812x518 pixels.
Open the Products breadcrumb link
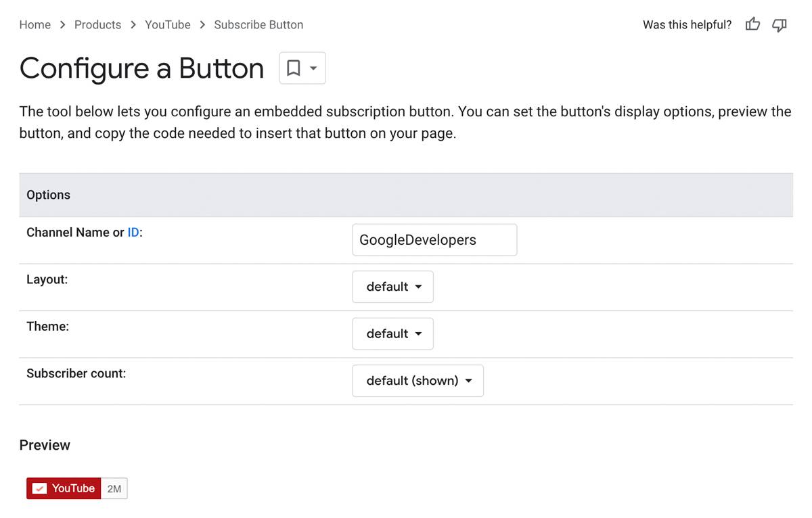coord(97,25)
